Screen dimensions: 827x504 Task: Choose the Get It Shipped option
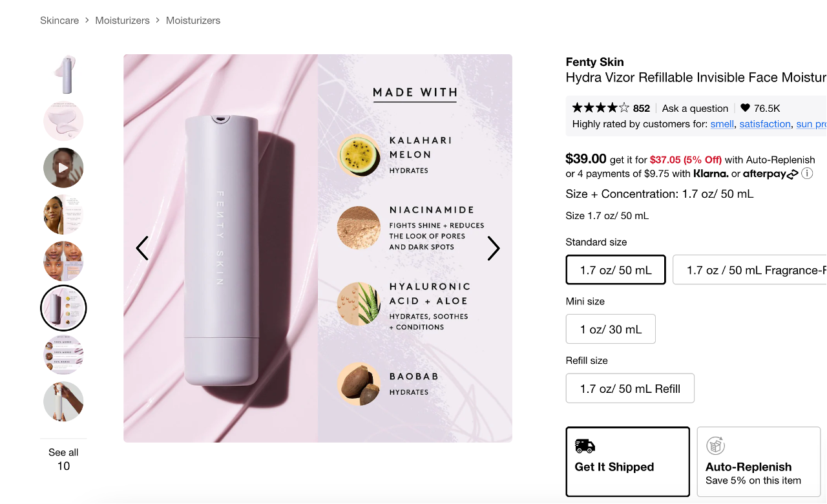627,461
